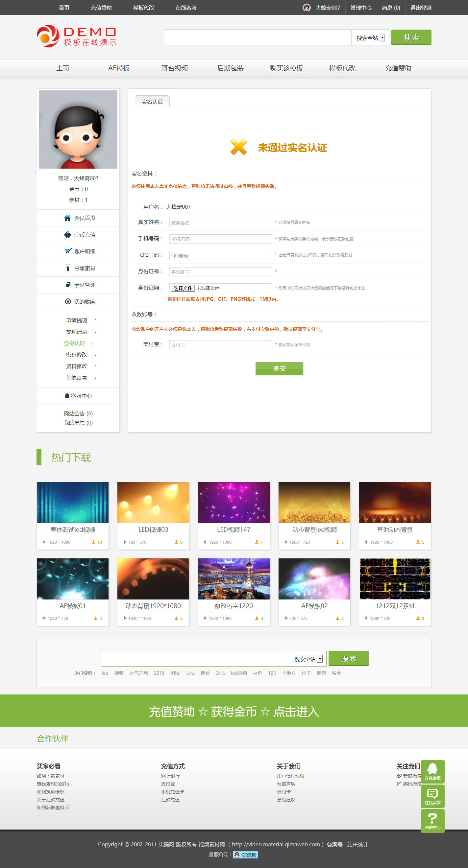Expand the 申请提现 sidebar entry

click(81, 320)
